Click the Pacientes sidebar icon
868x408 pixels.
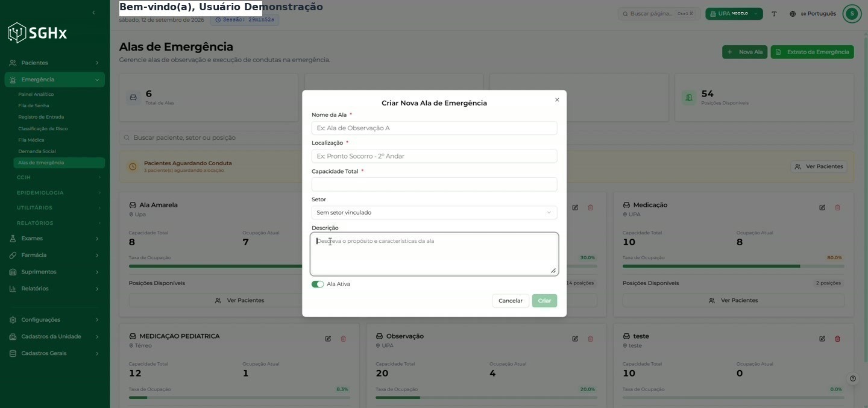13,63
